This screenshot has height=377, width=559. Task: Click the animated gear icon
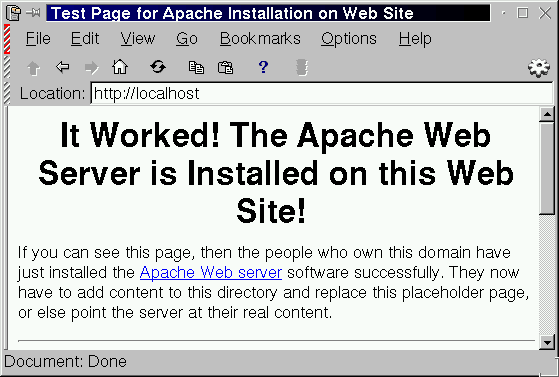539,68
